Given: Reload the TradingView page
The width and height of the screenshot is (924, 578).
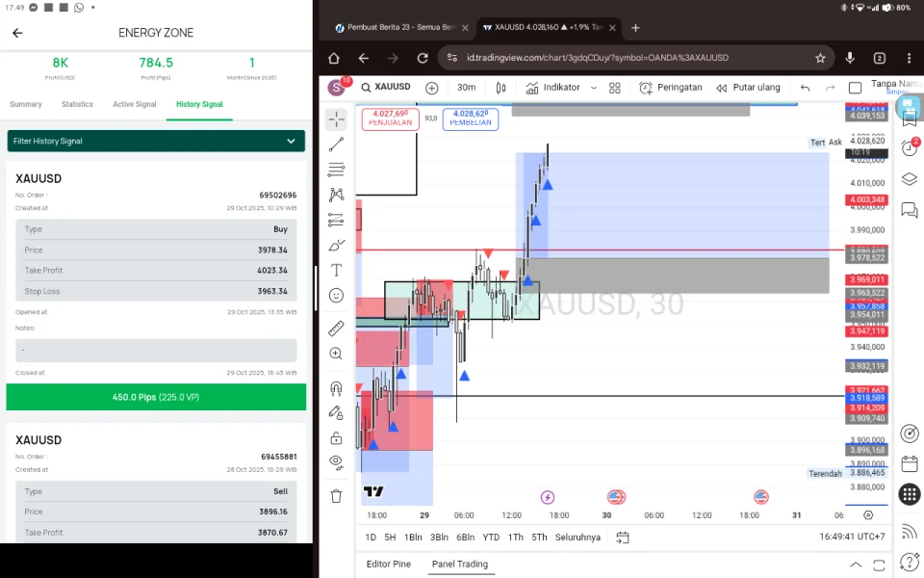Looking at the screenshot, I should coord(423,58).
